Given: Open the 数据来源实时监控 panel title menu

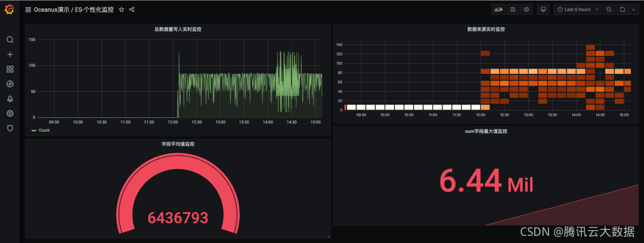Looking at the screenshot, I should (487, 29).
